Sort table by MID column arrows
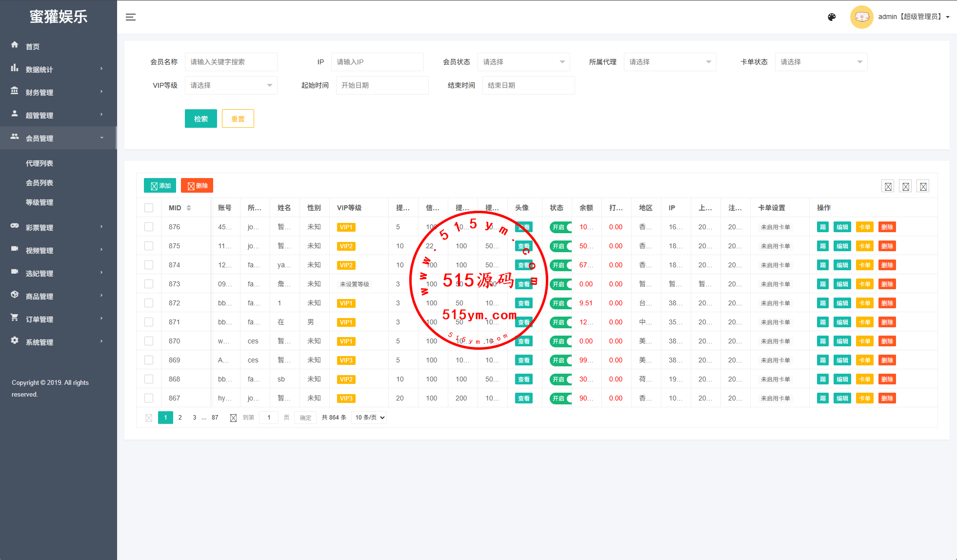Image resolution: width=957 pixels, height=560 pixels. [189, 208]
